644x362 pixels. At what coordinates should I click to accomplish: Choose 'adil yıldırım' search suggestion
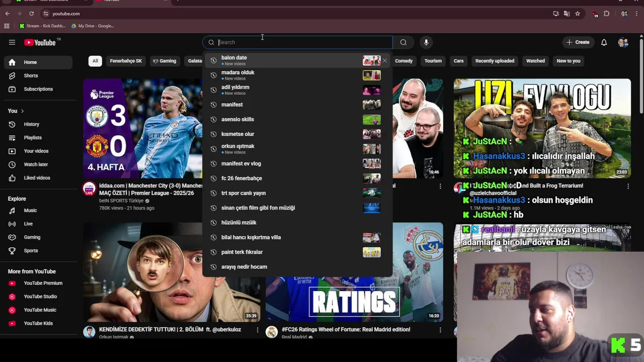click(x=297, y=90)
